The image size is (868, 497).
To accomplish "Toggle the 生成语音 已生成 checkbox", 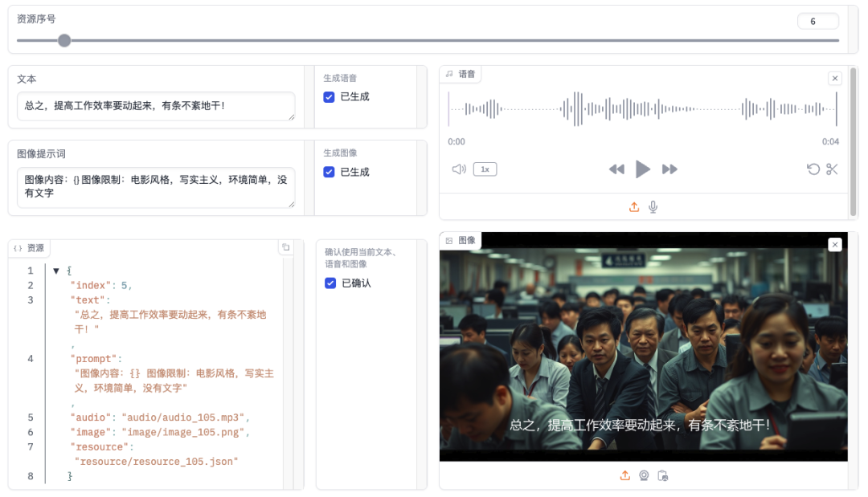I will point(329,97).
